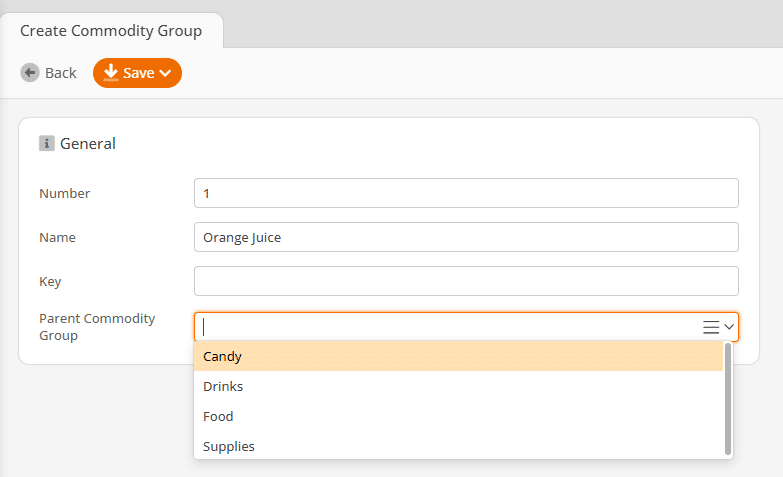Click into the empty Key field
The width and height of the screenshot is (783, 477).
tap(466, 281)
